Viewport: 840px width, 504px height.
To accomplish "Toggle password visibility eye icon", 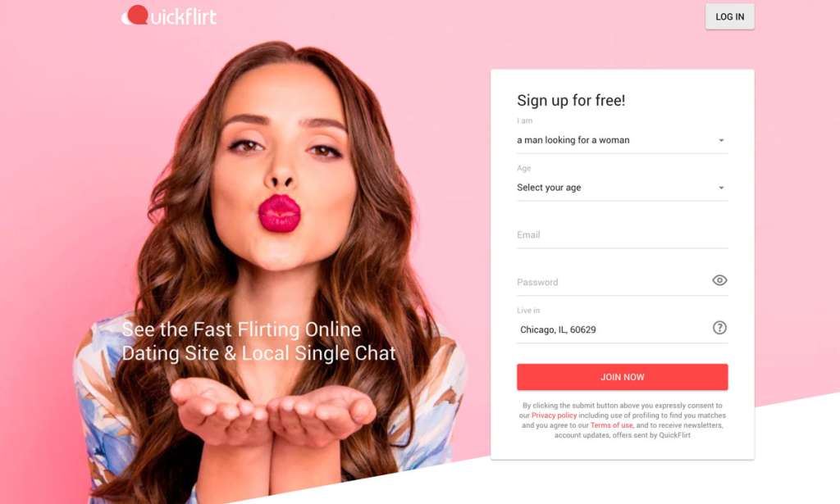I will [719, 280].
